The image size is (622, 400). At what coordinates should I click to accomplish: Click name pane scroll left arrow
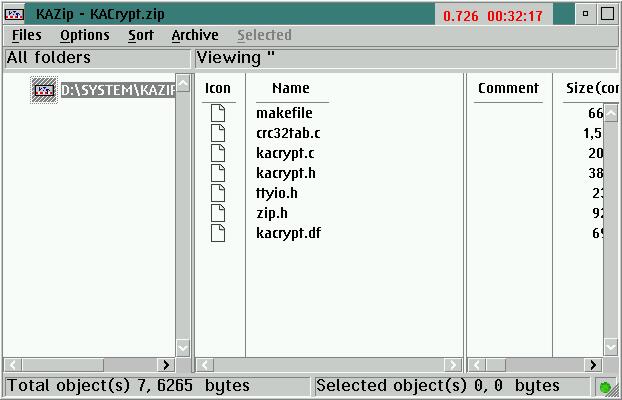point(205,365)
